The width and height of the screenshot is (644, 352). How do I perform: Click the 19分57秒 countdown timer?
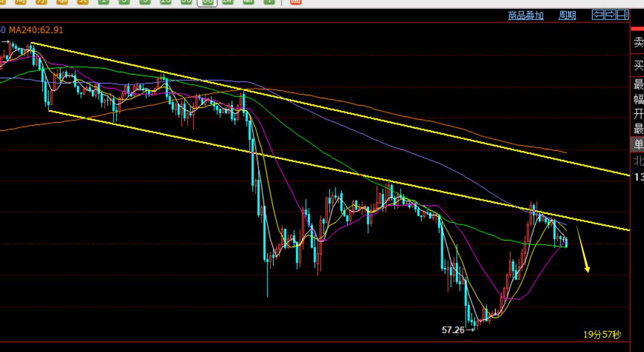click(x=602, y=335)
